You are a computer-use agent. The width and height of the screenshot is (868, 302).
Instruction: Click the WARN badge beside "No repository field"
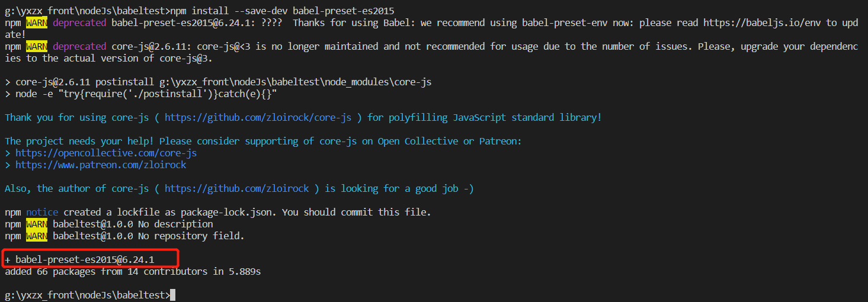coord(37,236)
